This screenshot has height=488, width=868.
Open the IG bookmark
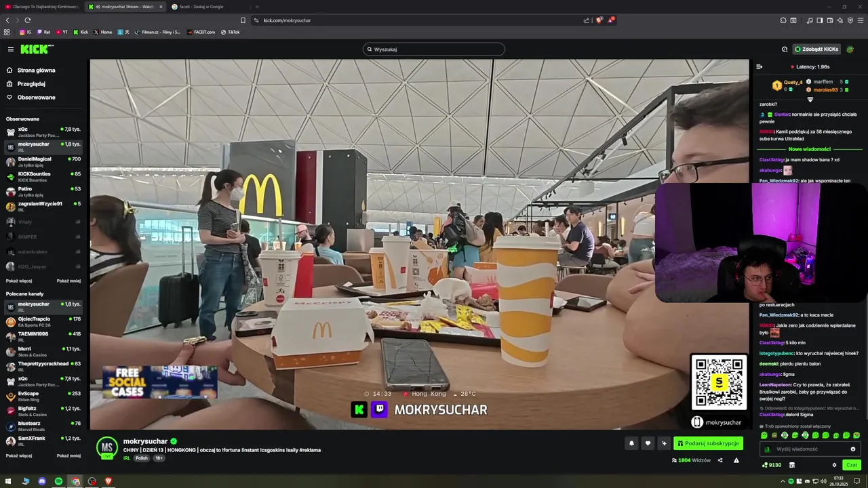[x=26, y=32]
